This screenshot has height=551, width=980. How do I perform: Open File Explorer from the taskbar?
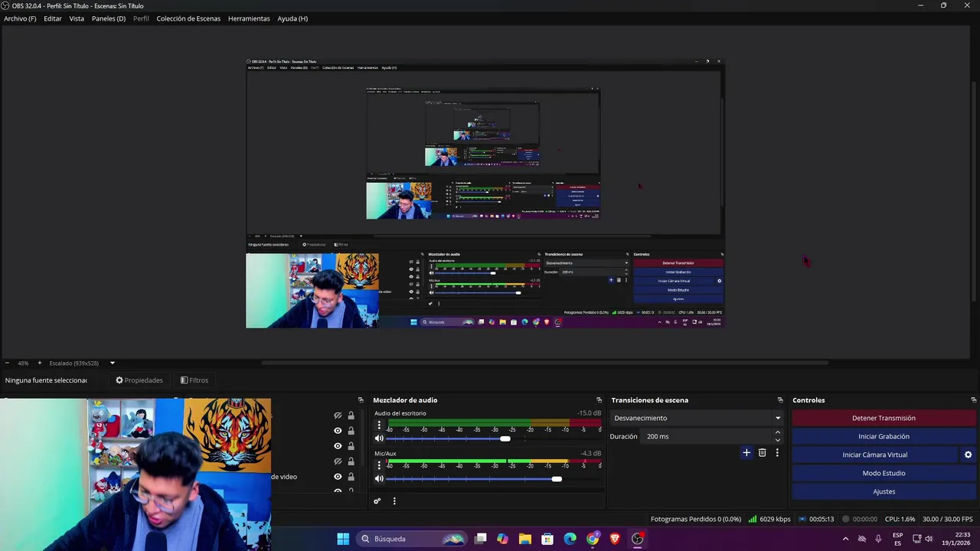pyautogui.click(x=524, y=539)
